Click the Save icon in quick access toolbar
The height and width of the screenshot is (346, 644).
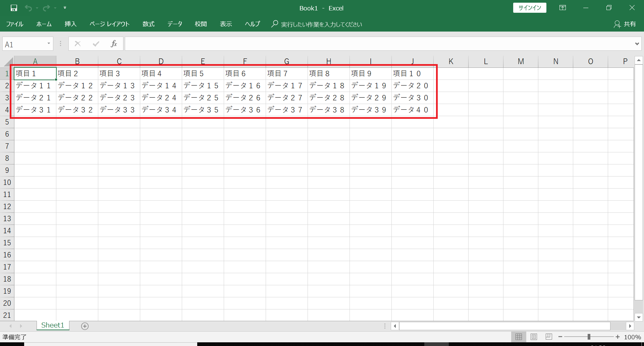(14, 8)
